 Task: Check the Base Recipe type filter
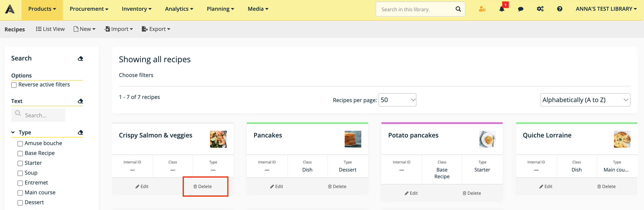click(20, 153)
